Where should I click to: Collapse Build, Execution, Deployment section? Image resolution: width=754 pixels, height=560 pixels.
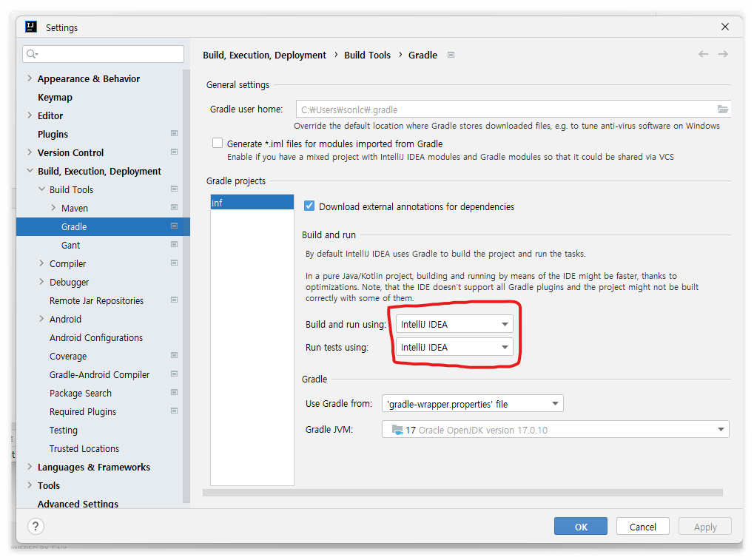coord(30,171)
